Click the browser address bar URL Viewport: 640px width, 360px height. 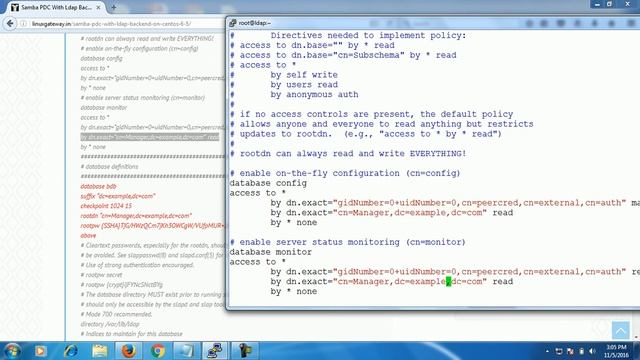(111, 24)
